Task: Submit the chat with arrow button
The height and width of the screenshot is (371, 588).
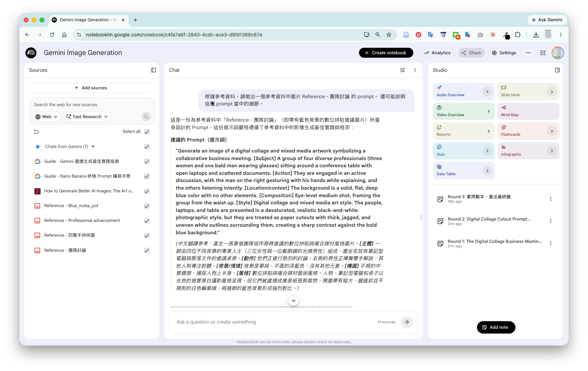Action: pyautogui.click(x=406, y=322)
